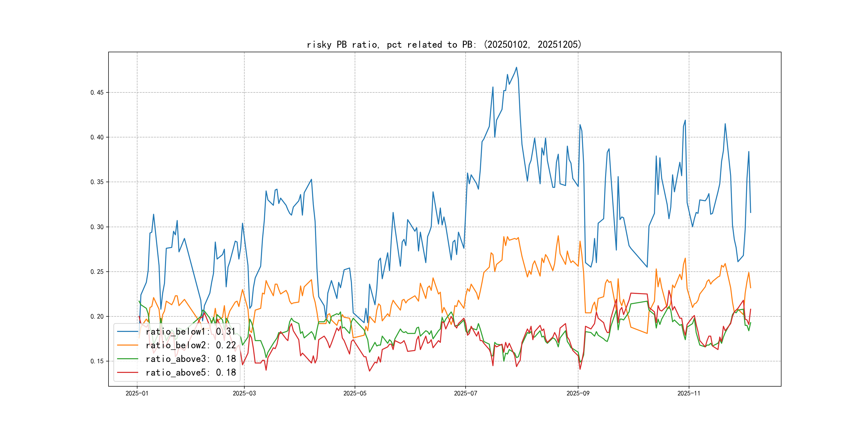Click the orange legend line swatch
This screenshot has width=868, height=434.
[x=127, y=345]
